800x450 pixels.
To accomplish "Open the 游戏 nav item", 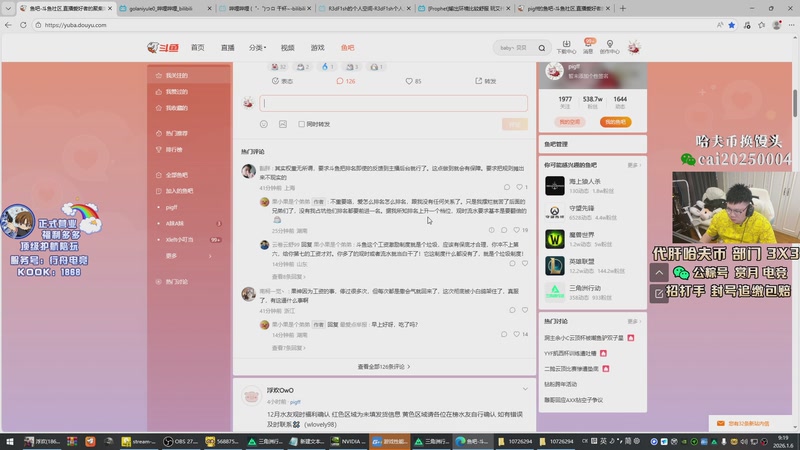I will 317,47.
